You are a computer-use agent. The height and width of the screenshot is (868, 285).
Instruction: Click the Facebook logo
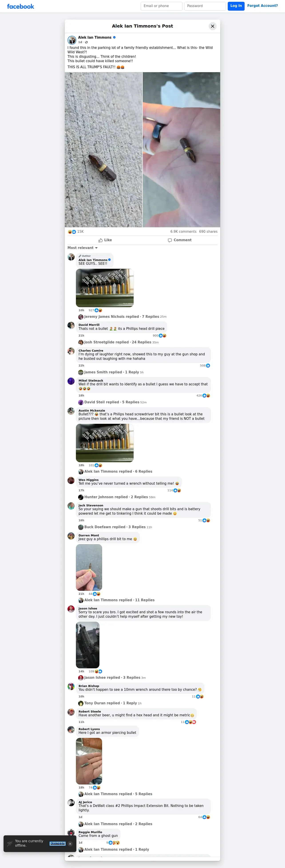[x=21, y=6]
